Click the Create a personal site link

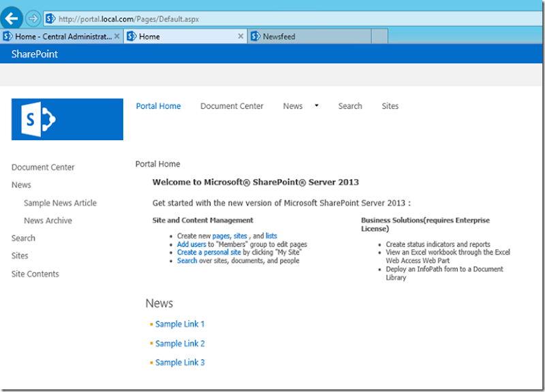pyautogui.click(x=209, y=252)
